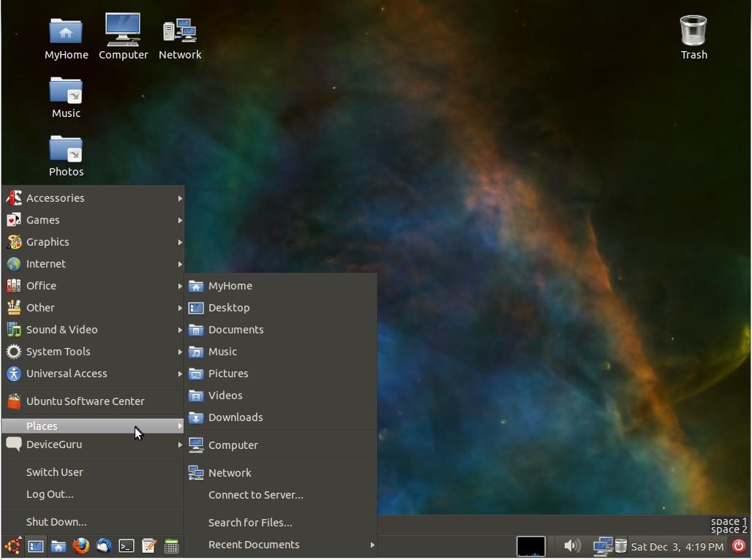This screenshot has height=560, width=752.
Task: Click the Show Desktop panel icon
Action: coord(36,546)
